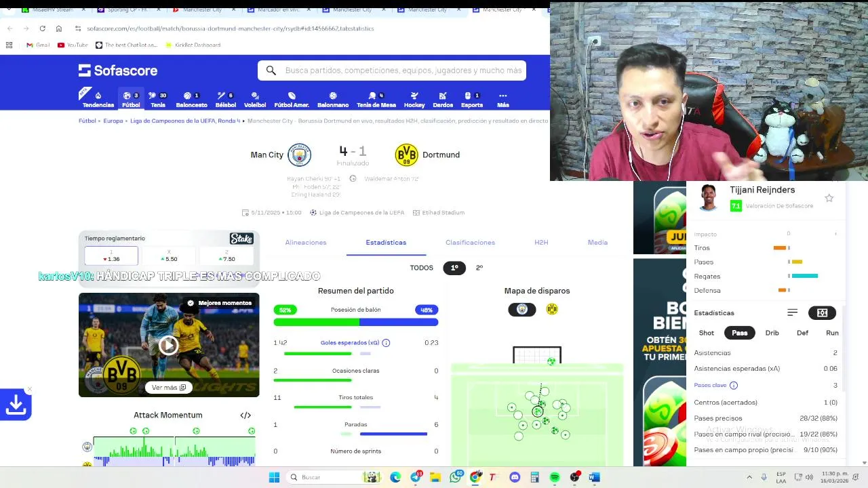Open the YouTube bookmark

73,45
